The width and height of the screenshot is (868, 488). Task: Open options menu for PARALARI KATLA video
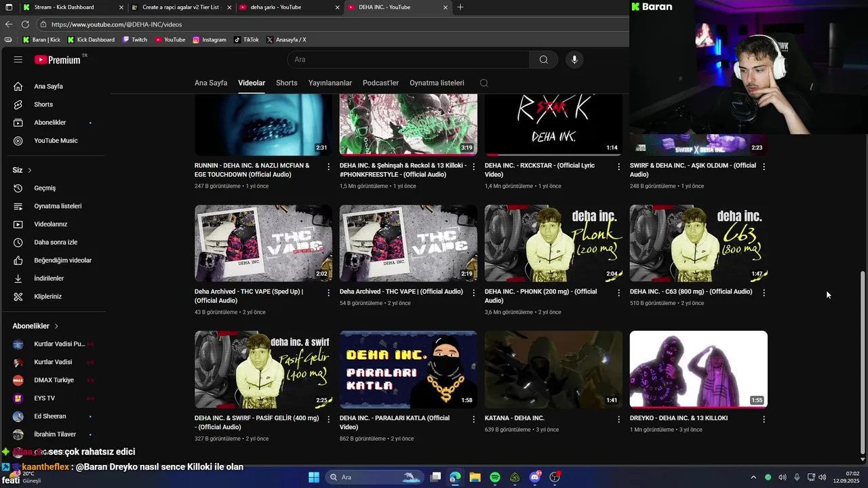474,420
